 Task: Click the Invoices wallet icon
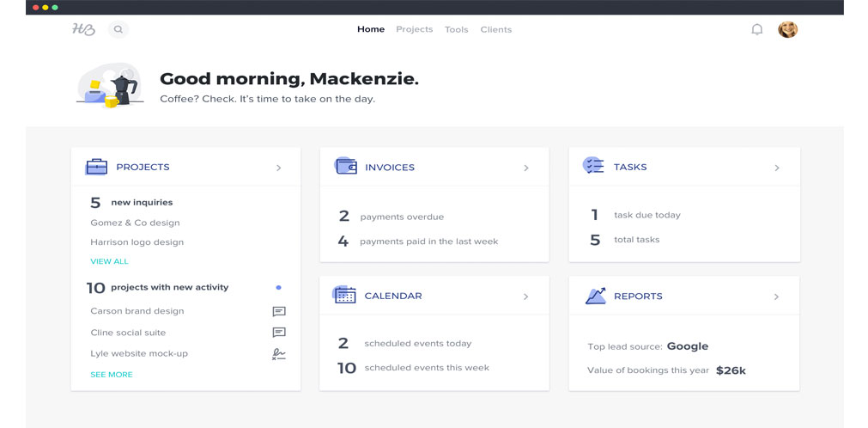pyautogui.click(x=345, y=165)
